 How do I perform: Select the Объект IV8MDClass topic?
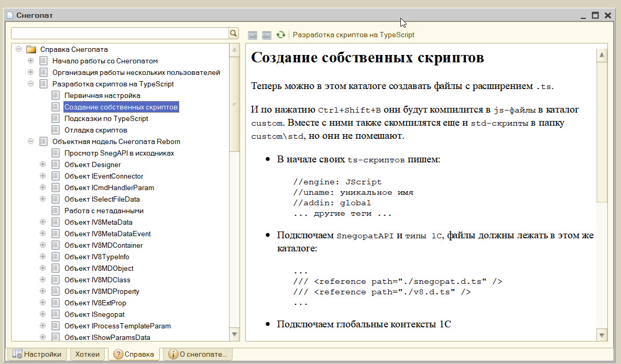click(97, 279)
